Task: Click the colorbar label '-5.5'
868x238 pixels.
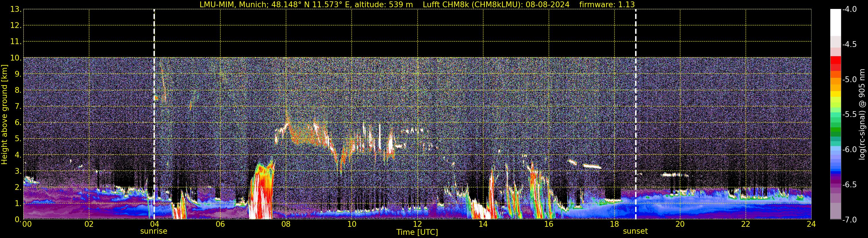Action: [849, 115]
